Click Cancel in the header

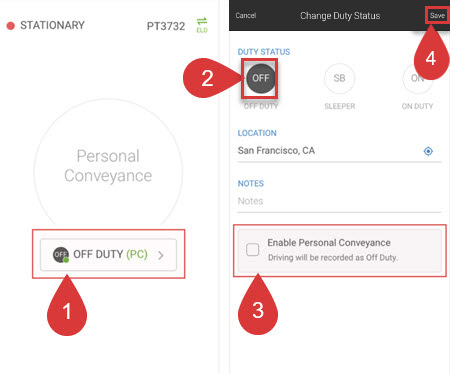pyautogui.click(x=246, y=15)
